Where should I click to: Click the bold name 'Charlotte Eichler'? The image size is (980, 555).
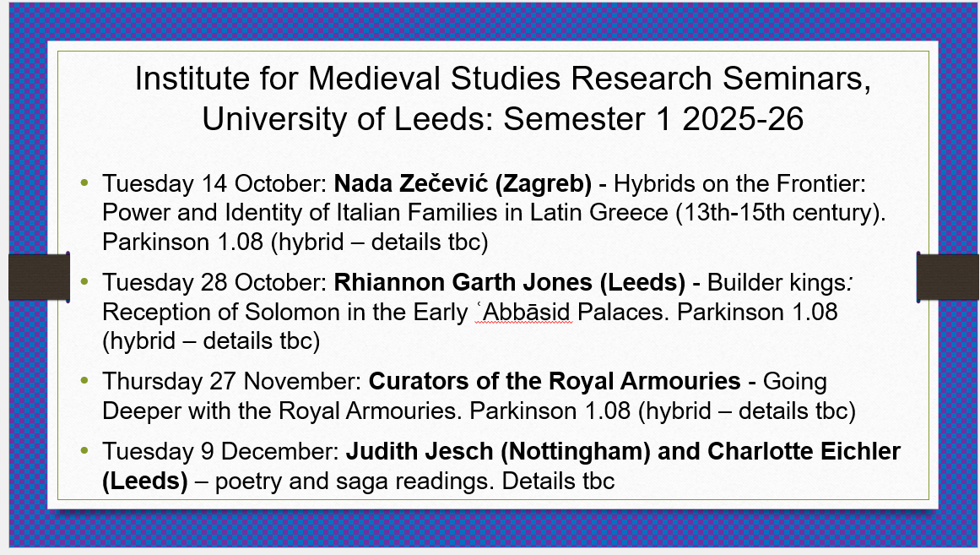(x=804, y=452)
